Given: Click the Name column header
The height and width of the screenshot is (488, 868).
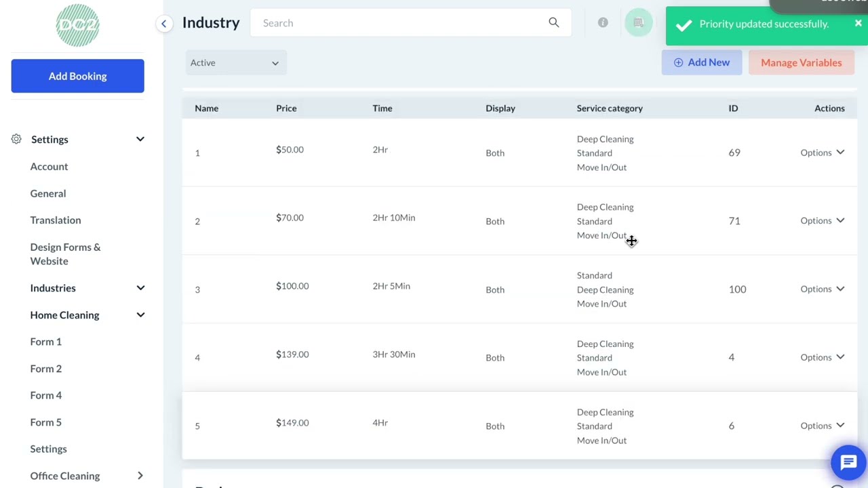Looking at the screenshot, I should [x=207, y=108].
